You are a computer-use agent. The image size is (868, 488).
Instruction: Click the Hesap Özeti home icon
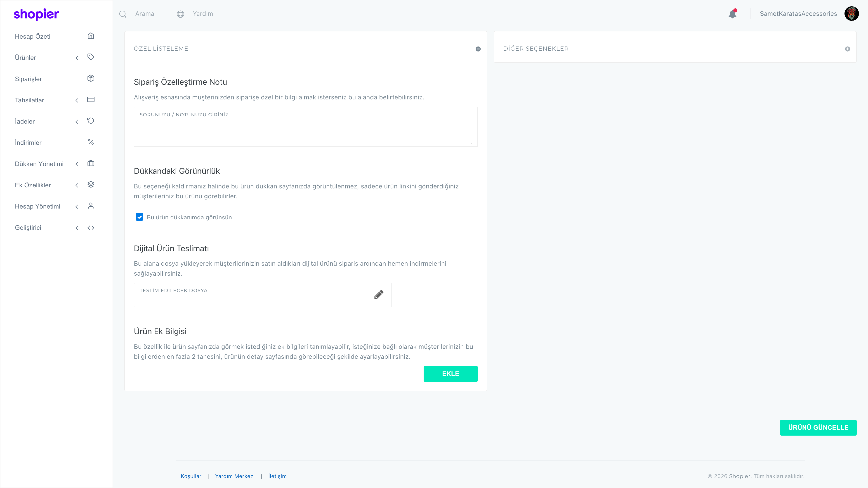click(91, 36)
